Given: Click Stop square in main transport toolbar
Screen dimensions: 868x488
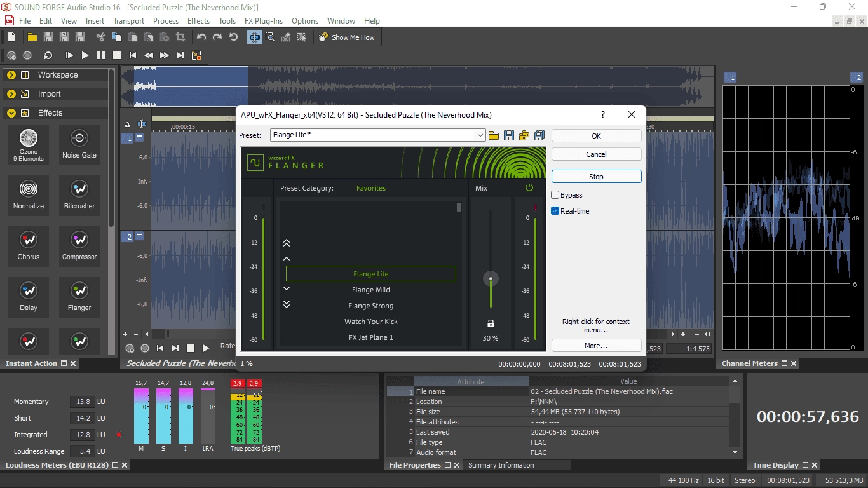Looking at the screenshot, I should [x=117, y=55].
